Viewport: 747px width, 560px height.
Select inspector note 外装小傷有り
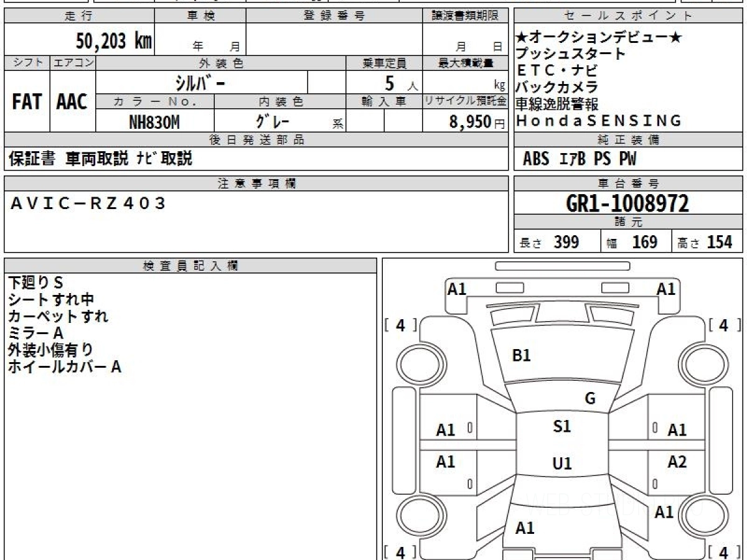50,350
